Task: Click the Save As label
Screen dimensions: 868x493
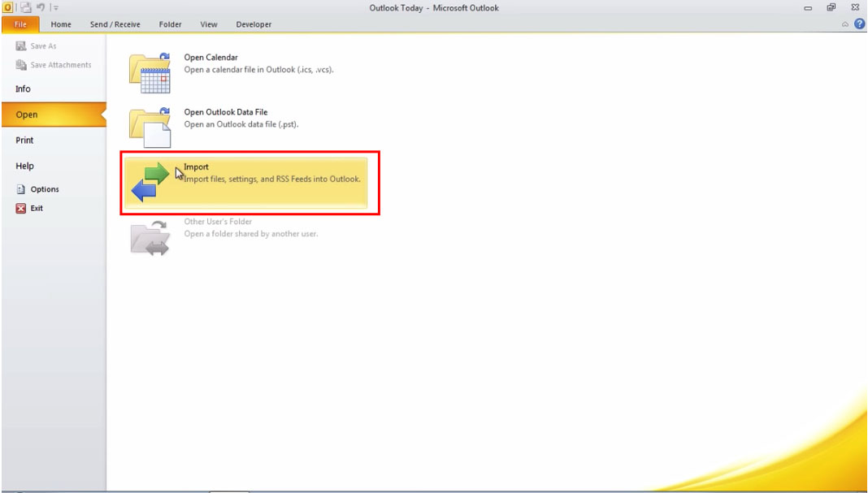Action: click(x=43, y=46)
